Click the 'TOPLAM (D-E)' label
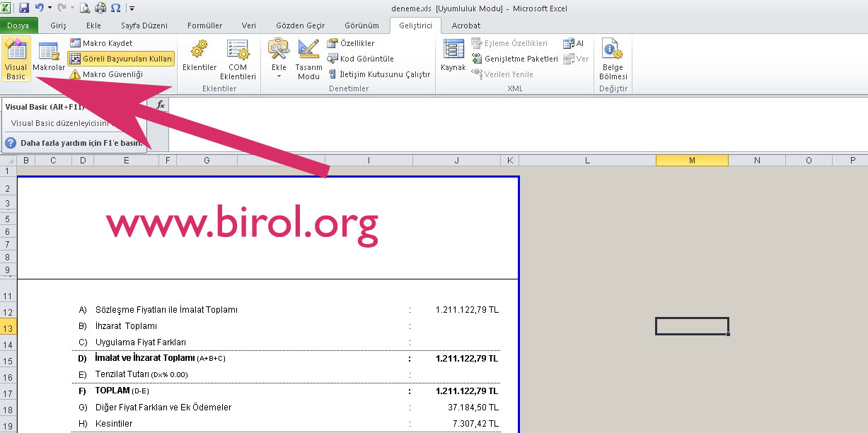The width and height of the screenshot is (868, 433). (122, 391)
